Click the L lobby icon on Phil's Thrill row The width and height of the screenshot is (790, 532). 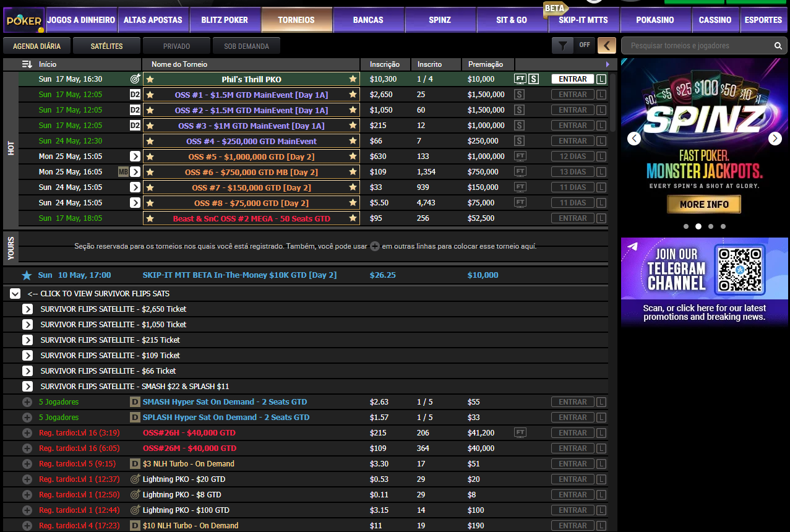[601, 79]
